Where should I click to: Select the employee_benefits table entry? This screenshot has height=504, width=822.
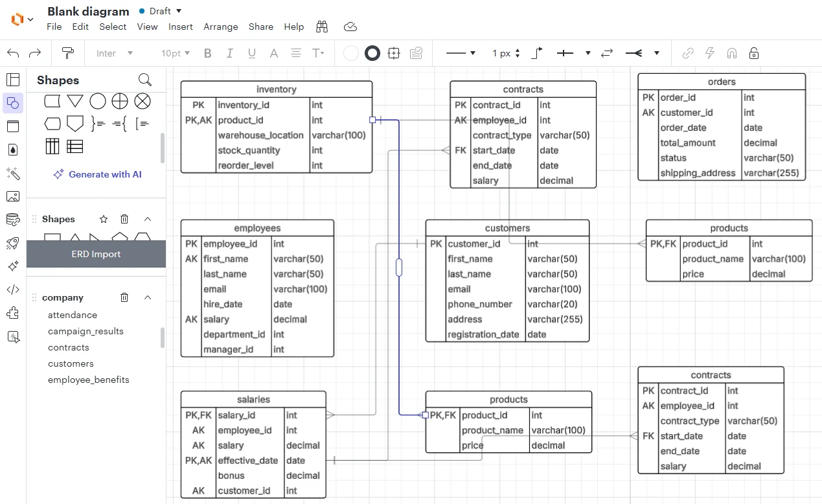(x=89, y=380)
